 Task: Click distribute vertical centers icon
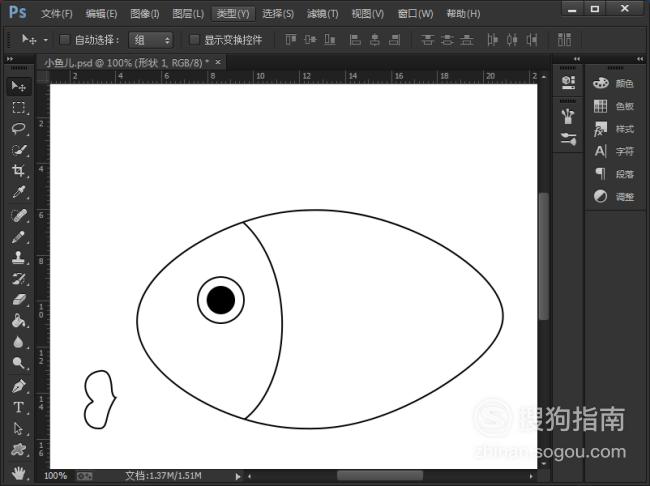(x=447, y=40)
